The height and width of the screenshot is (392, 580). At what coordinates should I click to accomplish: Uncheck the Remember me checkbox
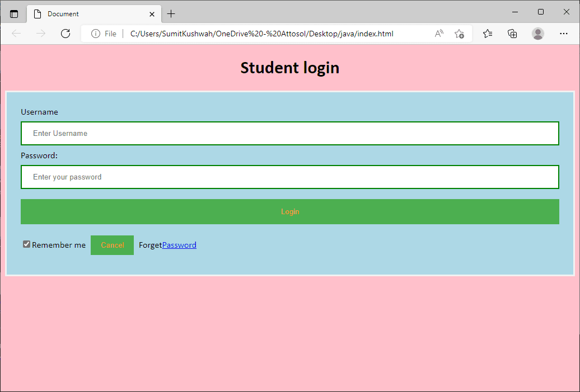click(x=26, y=244)
